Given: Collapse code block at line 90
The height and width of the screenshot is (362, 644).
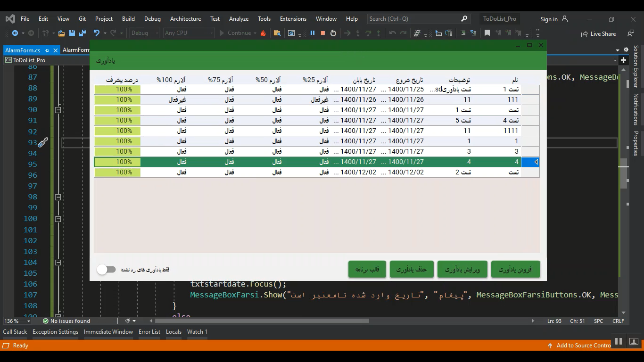Looking at the screenshot, I should (58, 110).
